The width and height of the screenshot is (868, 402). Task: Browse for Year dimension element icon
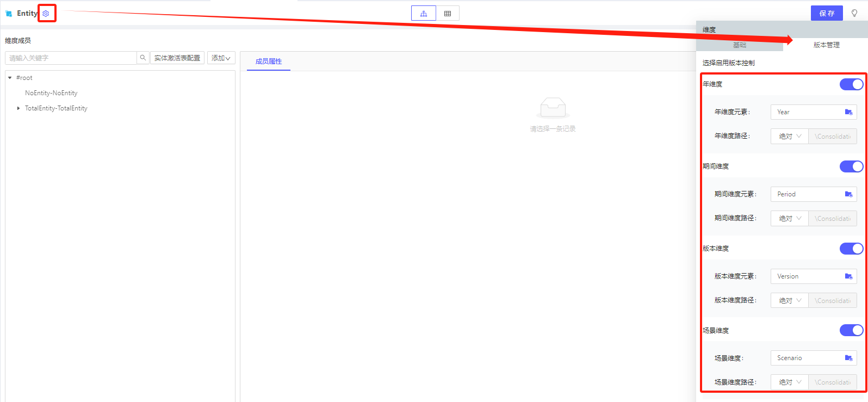(848, 112)
